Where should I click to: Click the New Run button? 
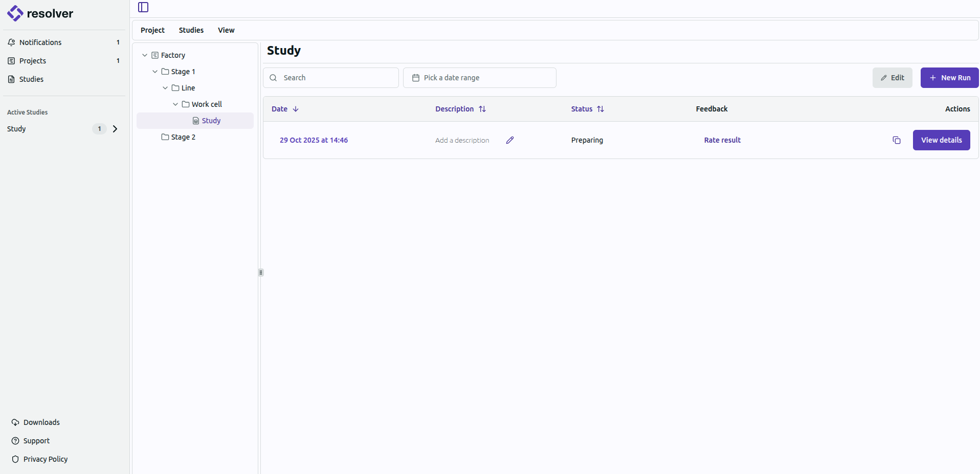click(949, 78)
